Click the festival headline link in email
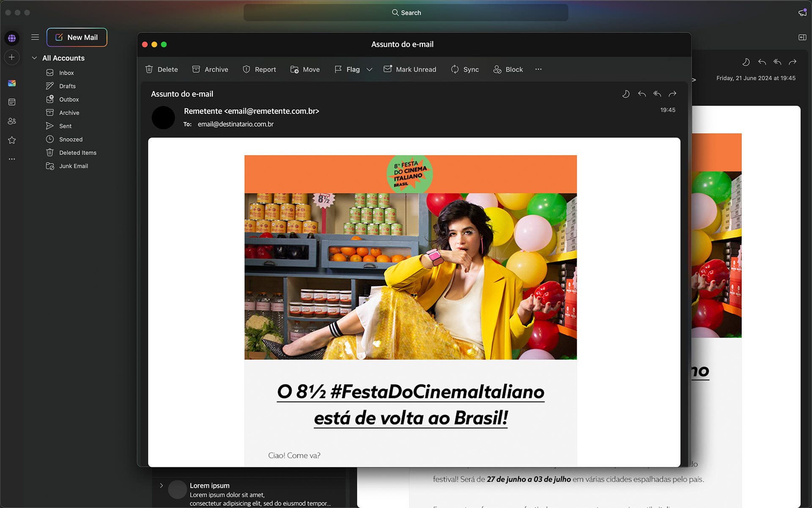The image size is (812, 508). (x=411, y=405)
